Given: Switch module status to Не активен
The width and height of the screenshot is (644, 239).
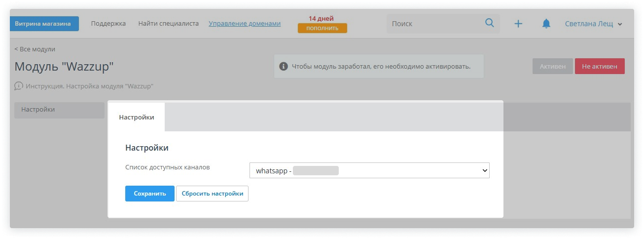Looking at the screenshot, I should (599, 66).
